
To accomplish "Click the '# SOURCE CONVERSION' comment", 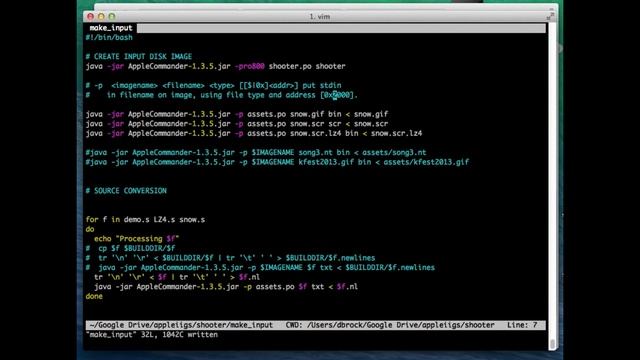I will 126,191.
